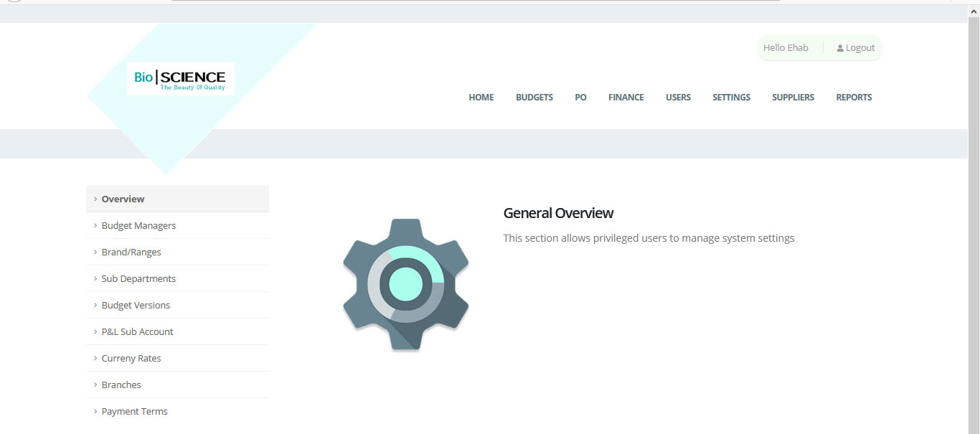Click the chevron beside Budget Managers
Image resolution: width=980 pixels, height=434 pixels.
[x=95, y=225]
